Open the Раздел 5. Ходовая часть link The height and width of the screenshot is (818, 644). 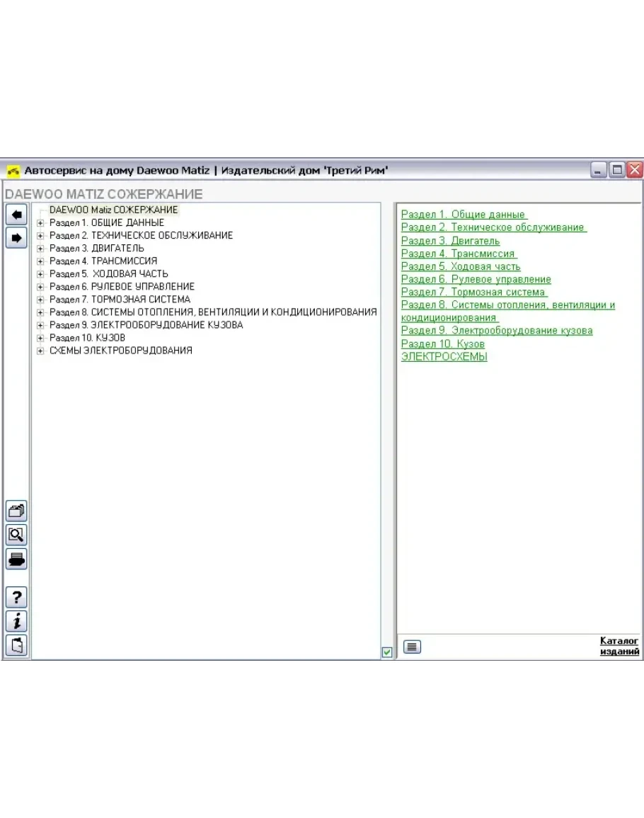point(460,266)
